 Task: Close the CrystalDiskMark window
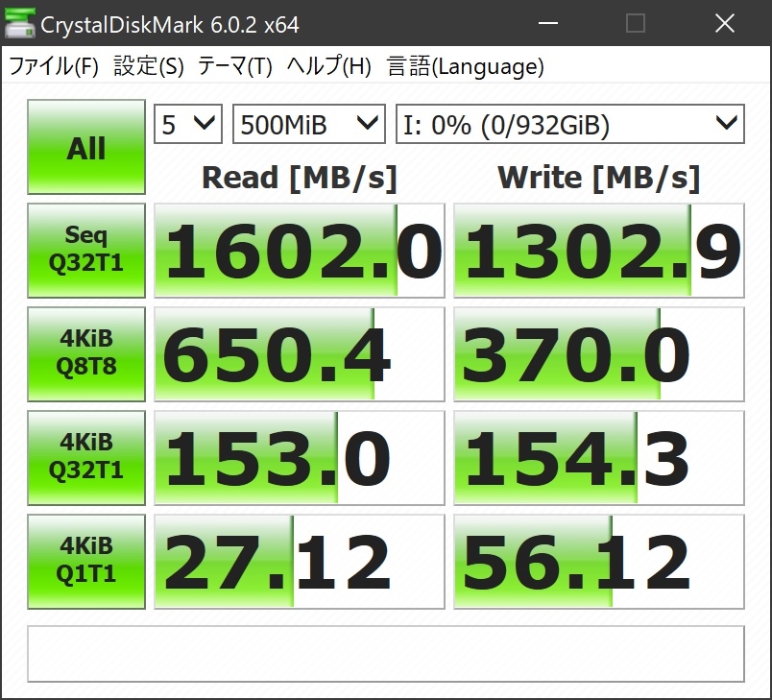pos(724,23)
